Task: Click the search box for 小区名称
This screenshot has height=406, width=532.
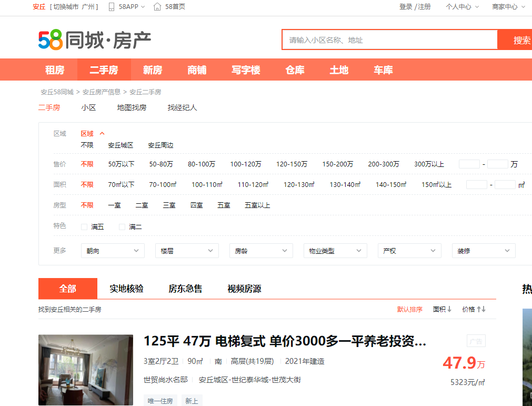Action: point(389,40)
